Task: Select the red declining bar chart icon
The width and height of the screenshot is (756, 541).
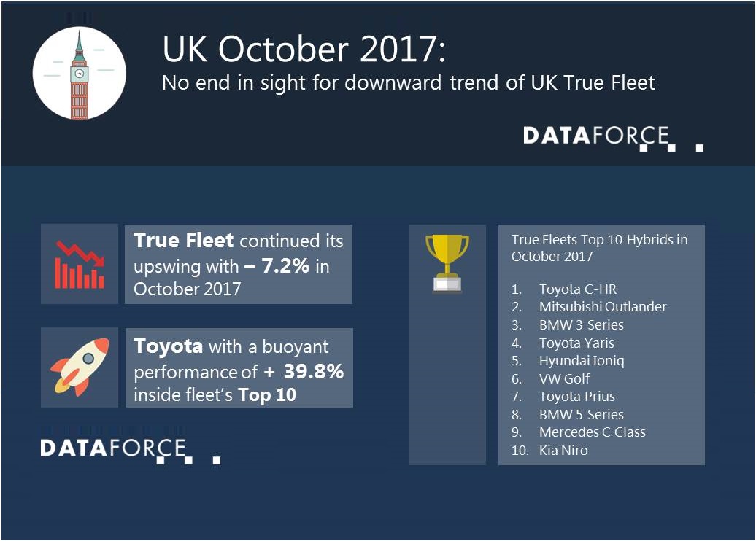Action: coord(80,264)
